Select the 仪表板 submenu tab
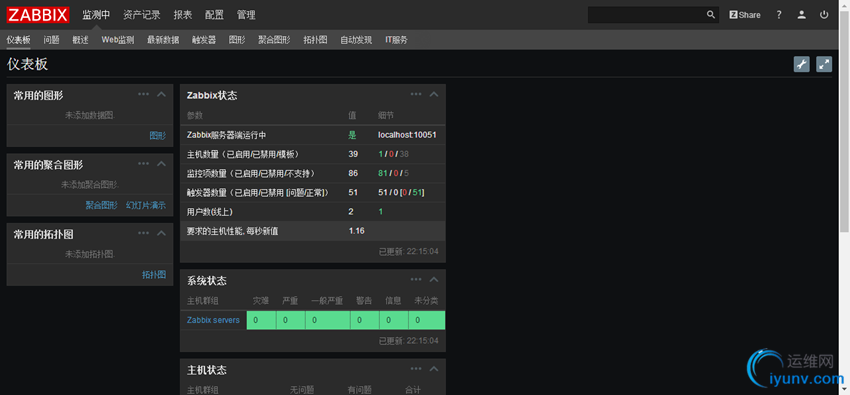This screenshot has height=395, width=850. [x=18, y=40]
